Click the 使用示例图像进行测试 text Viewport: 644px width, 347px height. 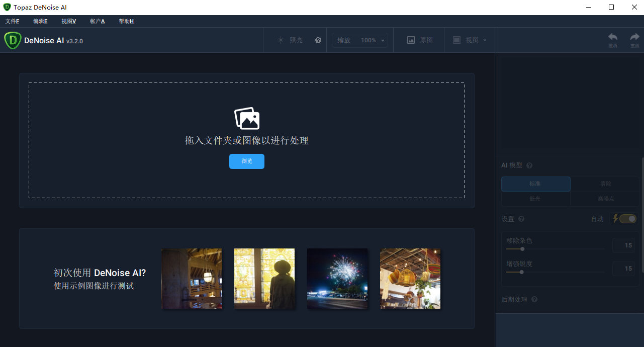[94, 286]
